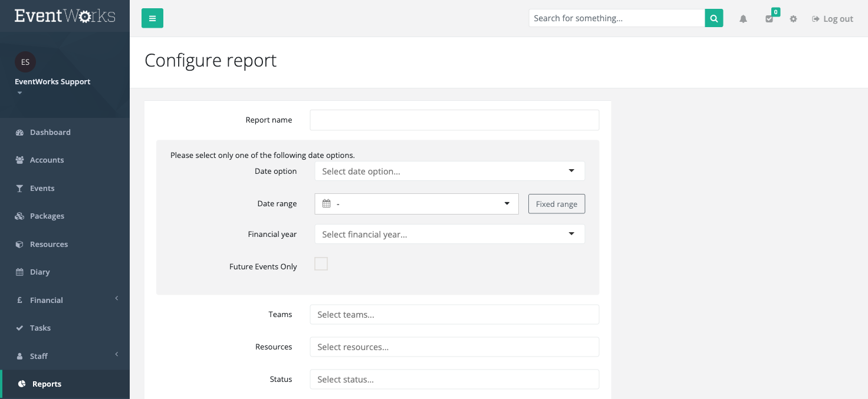Click the 'Please select only one' instruction text
The width and height of the screenshot is (868, 399).
coord(262,156)
